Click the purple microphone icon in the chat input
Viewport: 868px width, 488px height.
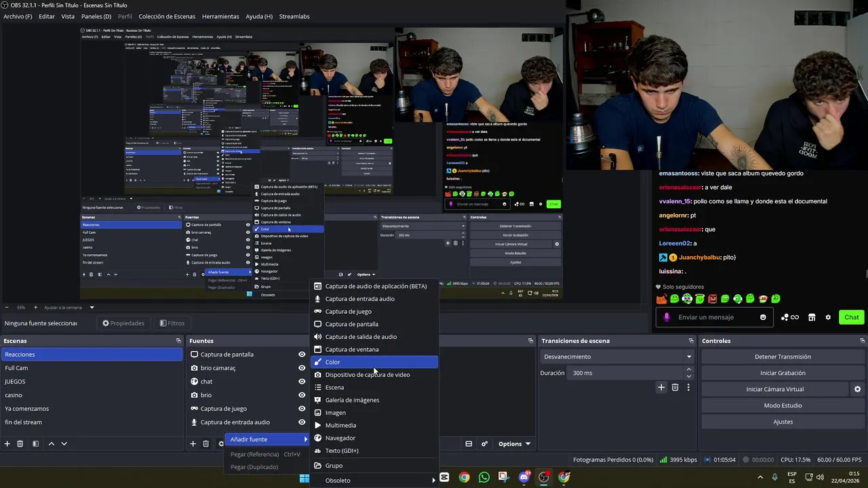pyautogui.click(x=667, y=317)
